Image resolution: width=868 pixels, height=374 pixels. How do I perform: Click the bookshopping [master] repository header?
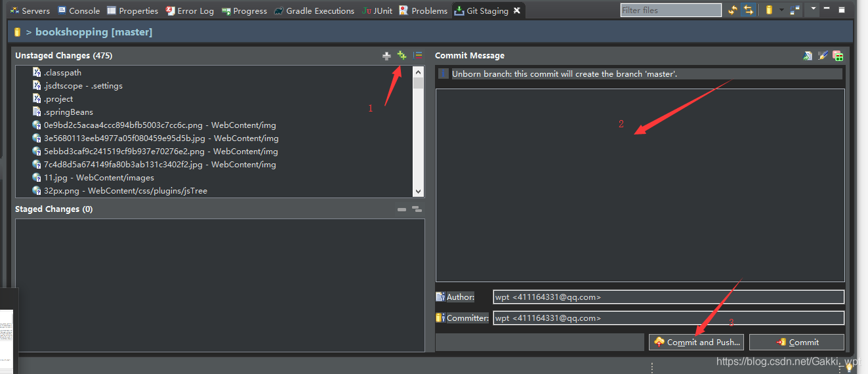click(94, 31)
